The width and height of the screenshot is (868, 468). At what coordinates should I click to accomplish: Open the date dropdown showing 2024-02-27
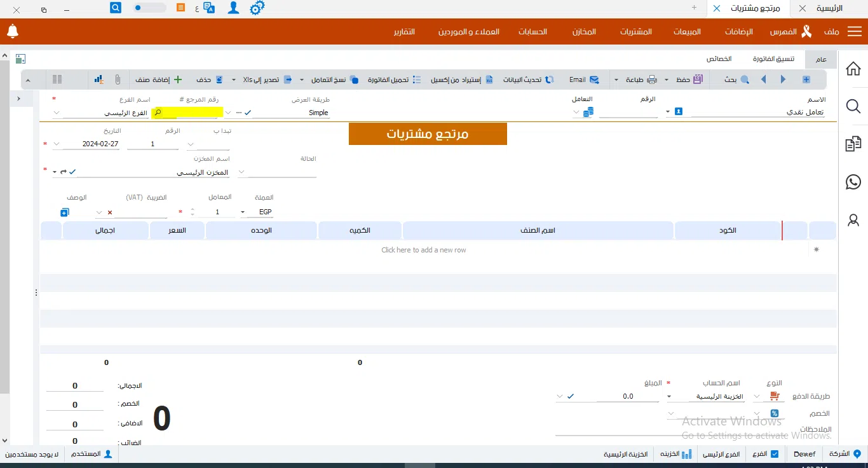[x=57, y=144]
